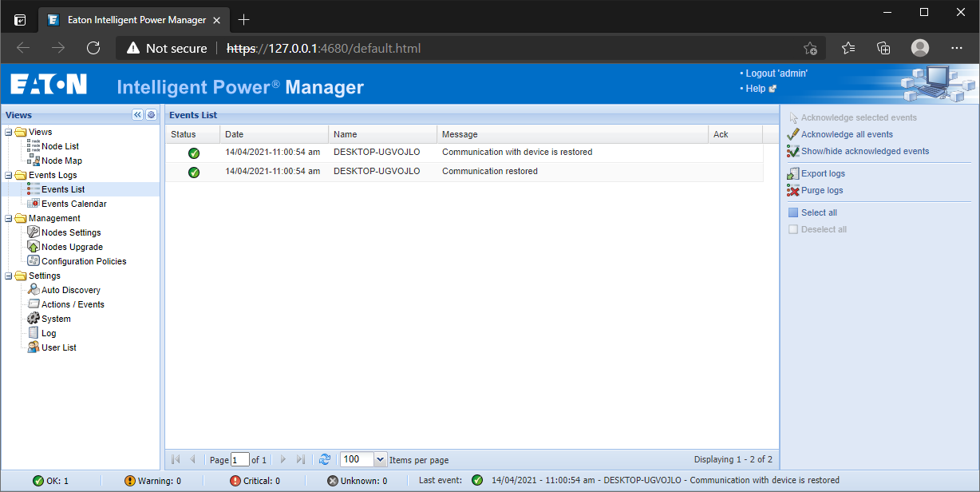
Task: Open a new browser tab
Action: coord(244,19)
